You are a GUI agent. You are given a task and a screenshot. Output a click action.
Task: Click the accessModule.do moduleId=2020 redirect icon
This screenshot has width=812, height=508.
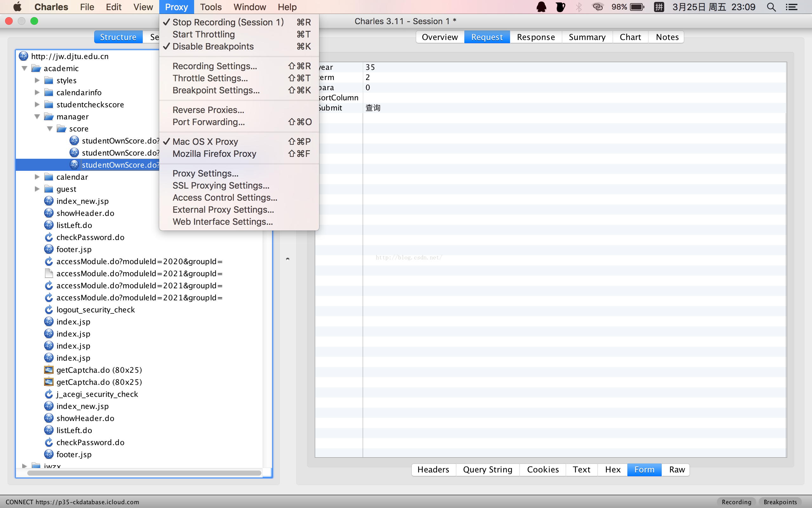tap(49, 261)
